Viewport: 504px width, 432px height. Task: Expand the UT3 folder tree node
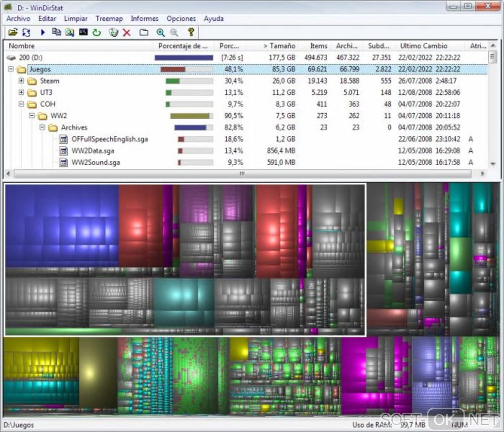[x=21, y=92]
